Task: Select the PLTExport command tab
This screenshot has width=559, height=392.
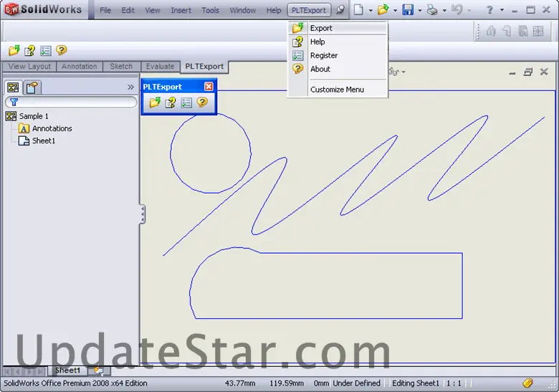Action: pyautogui.click(x=204, y=67)
